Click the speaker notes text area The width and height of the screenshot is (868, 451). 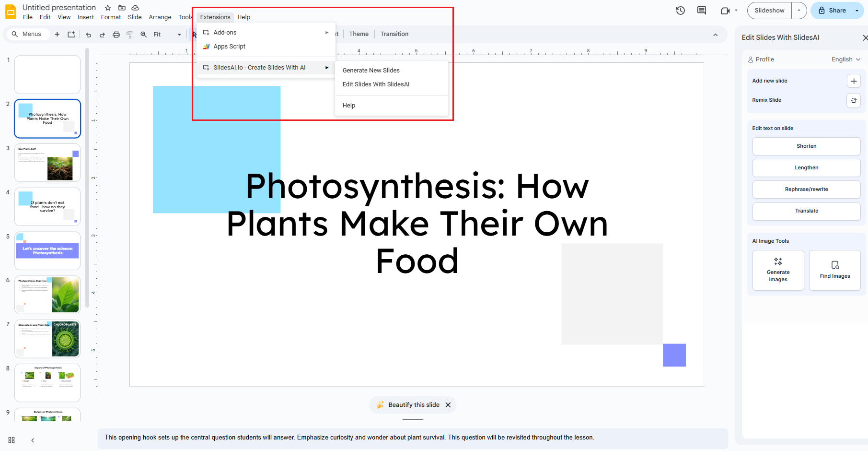click(413, 438)
